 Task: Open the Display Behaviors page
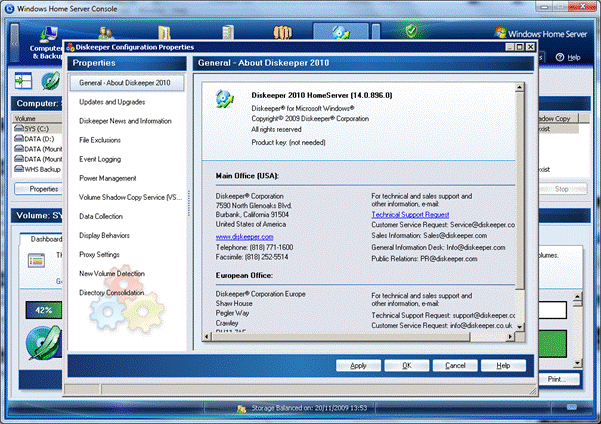(104, 235)
